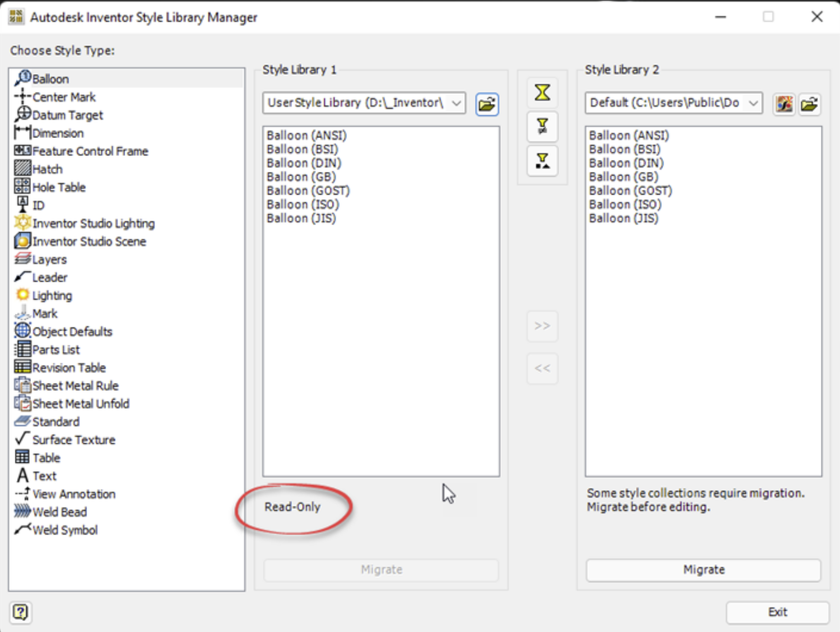Select Balloon (GB) in Style Library 2
The width and height of the screenshot is (840, 632).
(624, 177)
